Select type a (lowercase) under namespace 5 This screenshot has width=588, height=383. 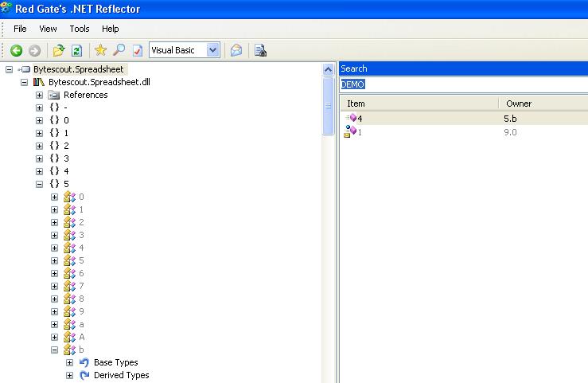click(81, 324)
